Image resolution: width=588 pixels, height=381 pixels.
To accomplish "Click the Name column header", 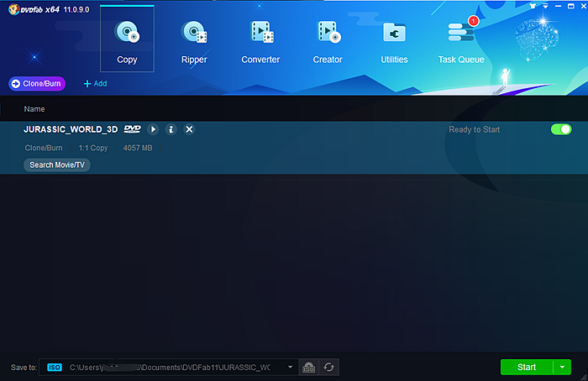I will pyautogui.click(x=34, y=109).
